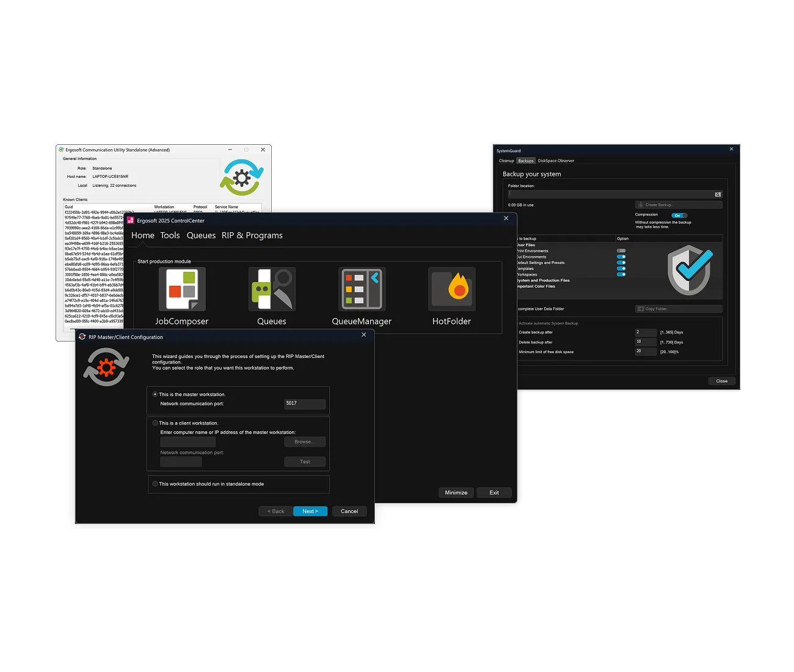Viewport: 794px width, 672px height.
Task: Toggle the Workspaces backup switch
Action: tap(621, 275)
